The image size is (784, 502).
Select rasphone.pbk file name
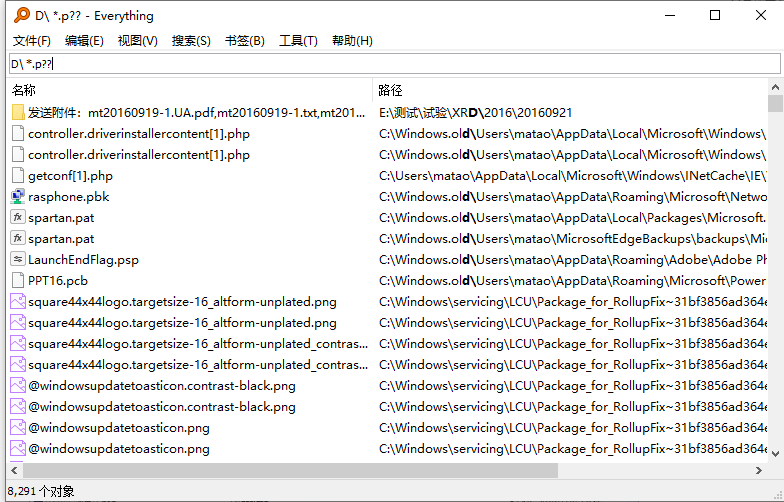point(69,197)
